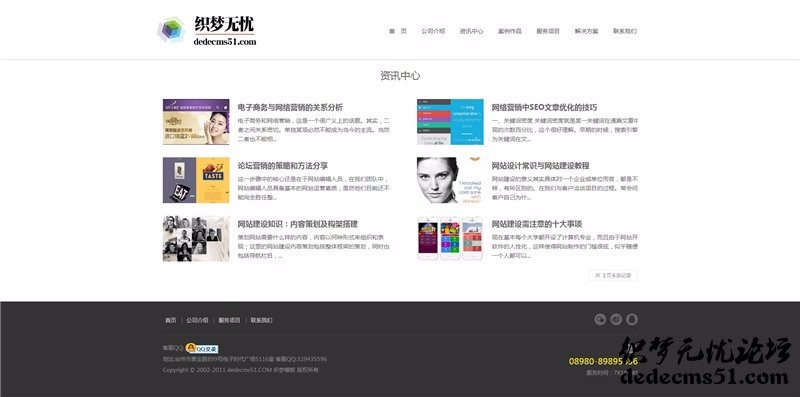Click the Copyright © 2002-2011 footer line

point(240,370)
